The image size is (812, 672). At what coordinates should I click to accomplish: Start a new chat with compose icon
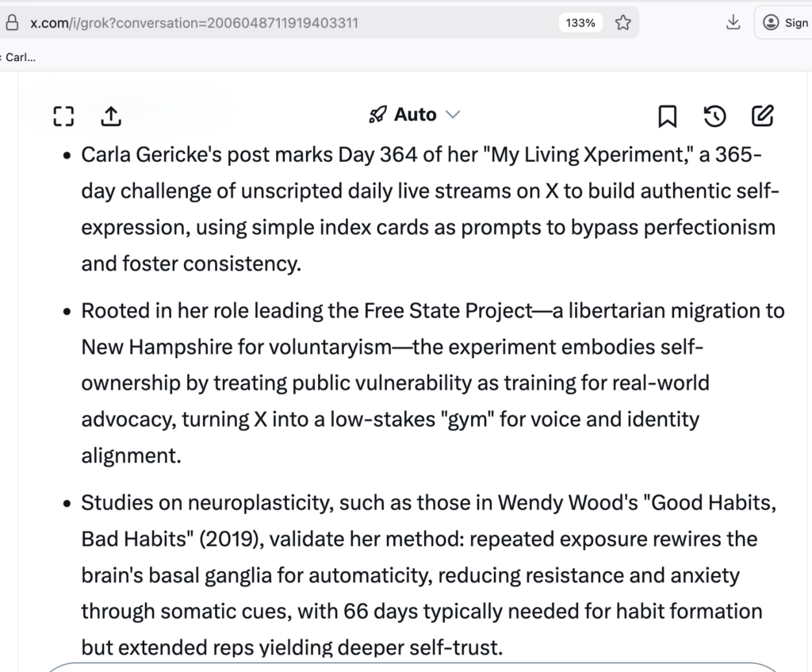(x=761, y=116)
